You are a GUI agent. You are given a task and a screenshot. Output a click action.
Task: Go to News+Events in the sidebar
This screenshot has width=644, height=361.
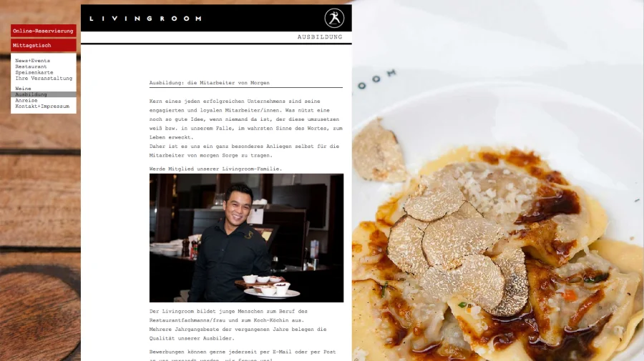coord(32,61)
